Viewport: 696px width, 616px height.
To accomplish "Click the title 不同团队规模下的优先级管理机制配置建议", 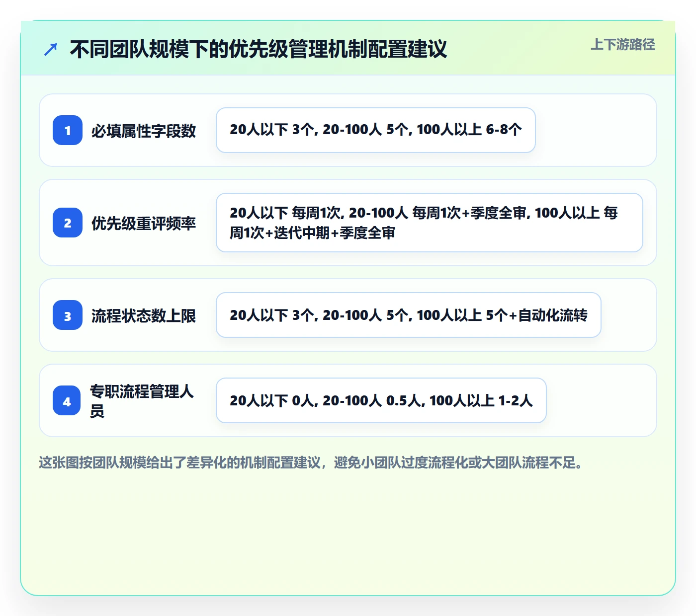I will (259, 49).
